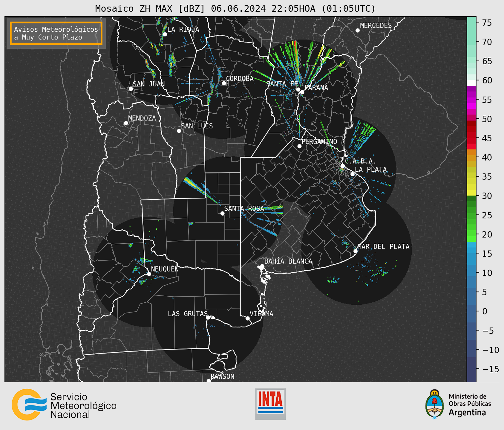Click the MAR DEL PLATA label text
The width and height of the screenshot is (504, 430).
point(384,246)
